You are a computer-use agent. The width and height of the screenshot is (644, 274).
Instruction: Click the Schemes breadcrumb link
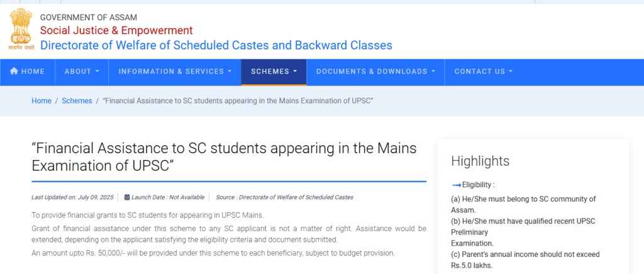click(77, 101)
